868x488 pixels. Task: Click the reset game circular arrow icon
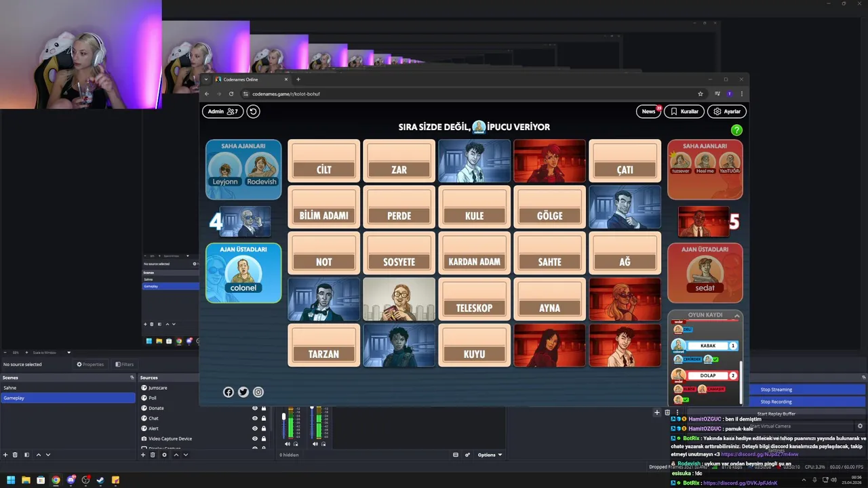pos(253,111)
